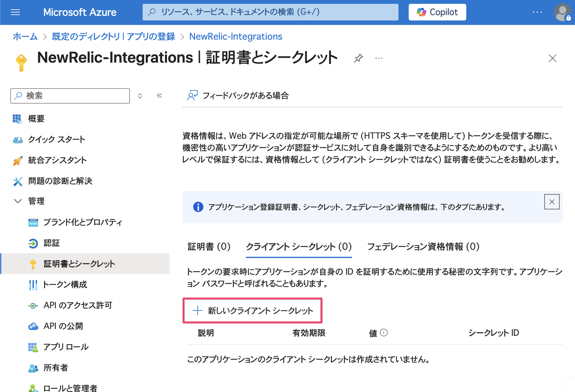Dismiss the blue info banner
This screenshot has width=575, height=392.
tap(552, 202)
